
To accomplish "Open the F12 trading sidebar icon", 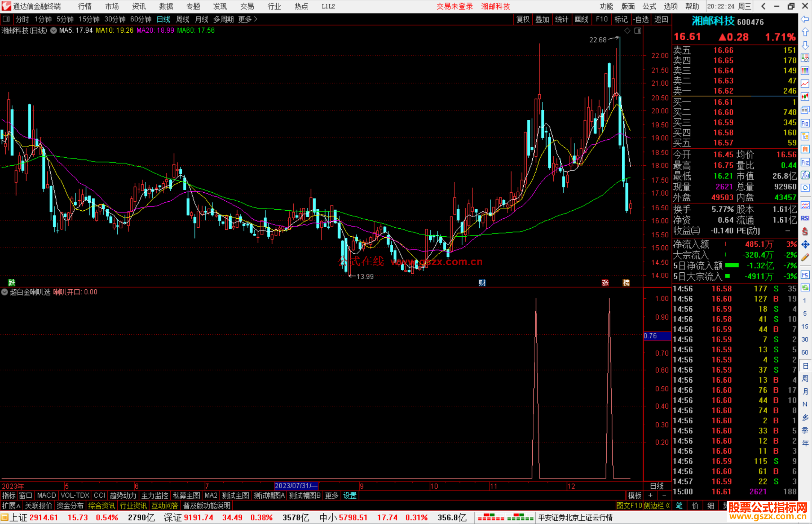I will (x=805, y=162).
